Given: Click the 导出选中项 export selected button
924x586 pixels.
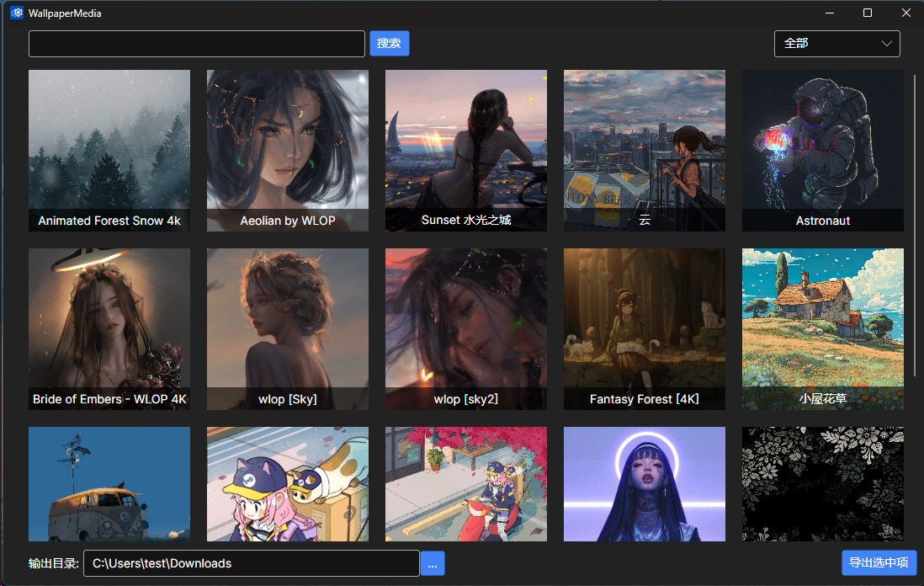Looking at the screenshot, I should [879, 562].
